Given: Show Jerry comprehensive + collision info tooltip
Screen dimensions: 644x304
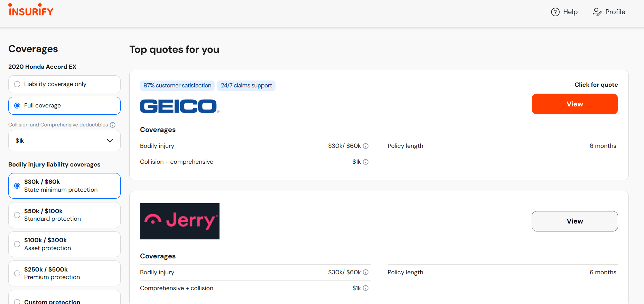Looking at the screenshot, I should point(366,288).
